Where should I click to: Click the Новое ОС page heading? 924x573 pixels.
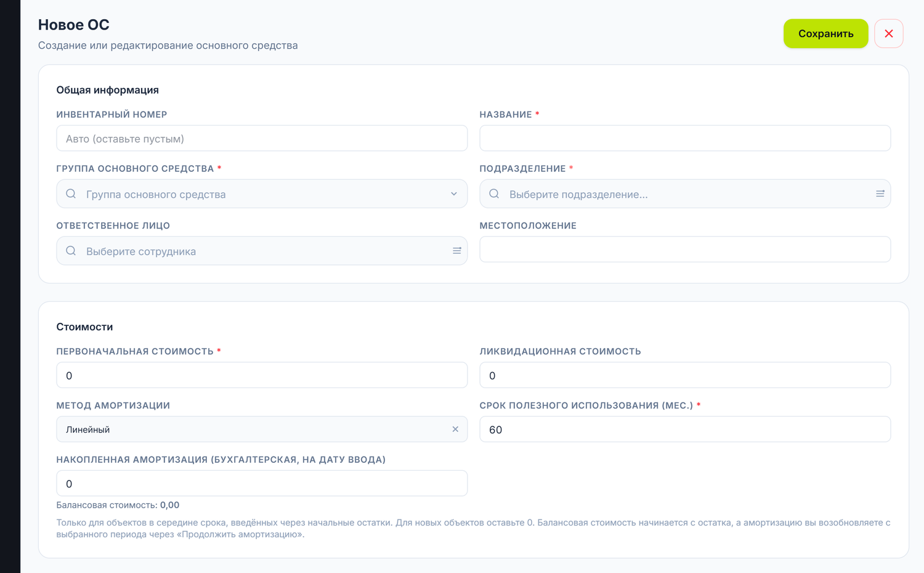(74, 25)
